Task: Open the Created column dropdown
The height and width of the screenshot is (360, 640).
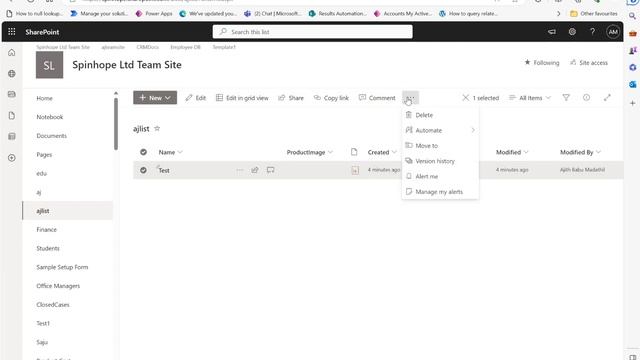Action: pyautogui.click(x=394, y=152)
